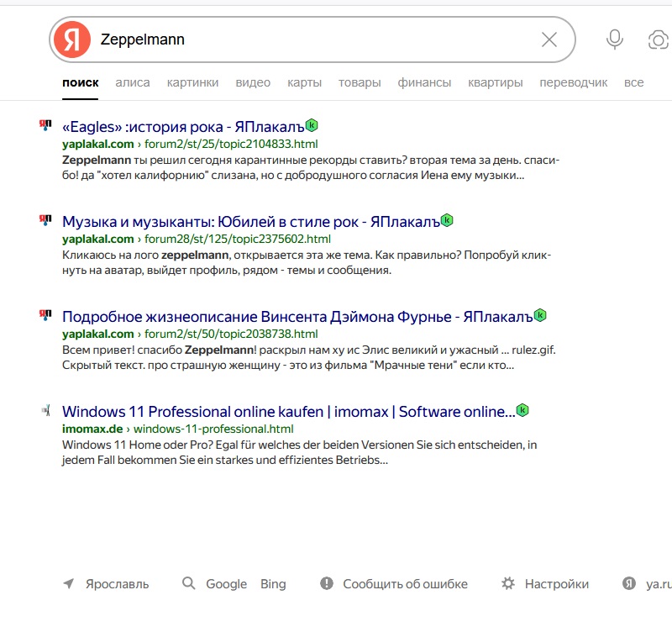
Task: Open forum2/st/25/topic2104833.html path link
Action: click(x=231, y=144)
